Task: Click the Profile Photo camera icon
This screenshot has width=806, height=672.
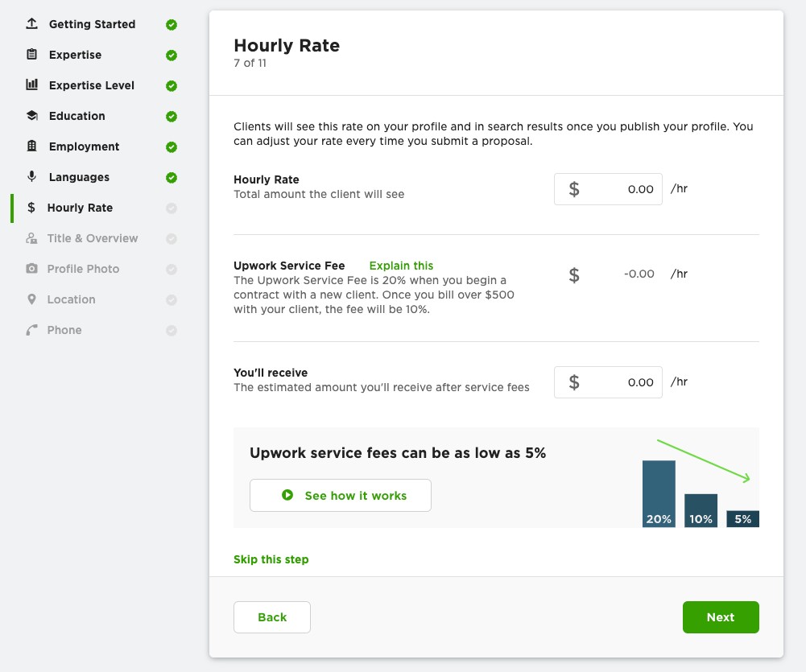Action: [31, 268]
